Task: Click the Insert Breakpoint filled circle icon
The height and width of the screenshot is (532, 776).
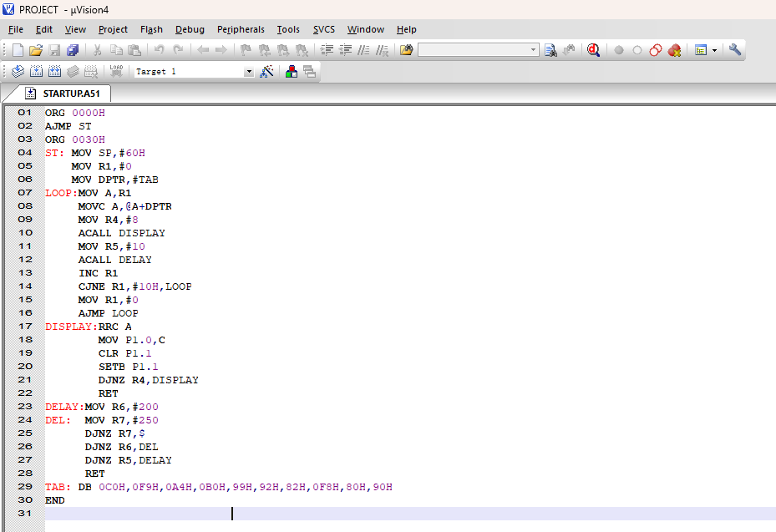Action: click(x=619, y=50)
